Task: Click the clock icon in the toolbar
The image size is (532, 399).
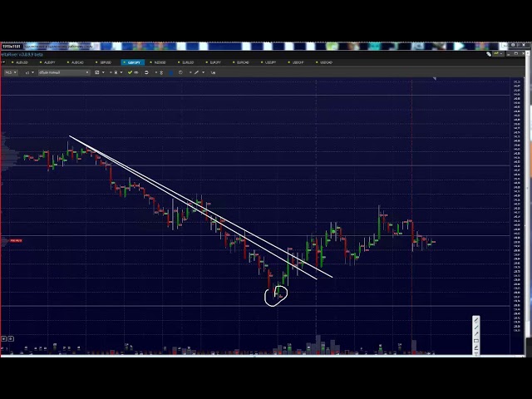Action: pos(180,72)
